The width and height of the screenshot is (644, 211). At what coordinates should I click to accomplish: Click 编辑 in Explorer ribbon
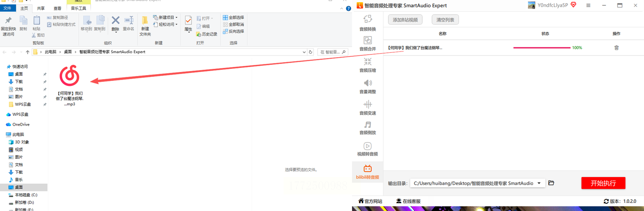203,26
